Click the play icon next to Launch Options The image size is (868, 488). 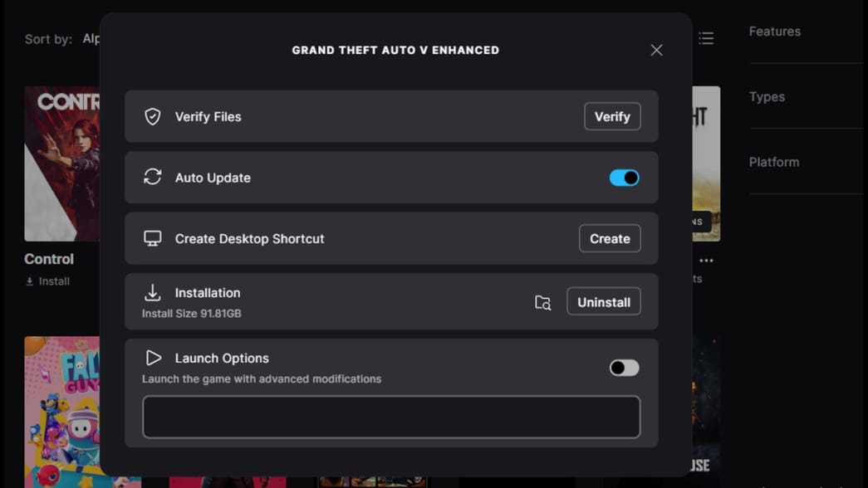[153, 358]
